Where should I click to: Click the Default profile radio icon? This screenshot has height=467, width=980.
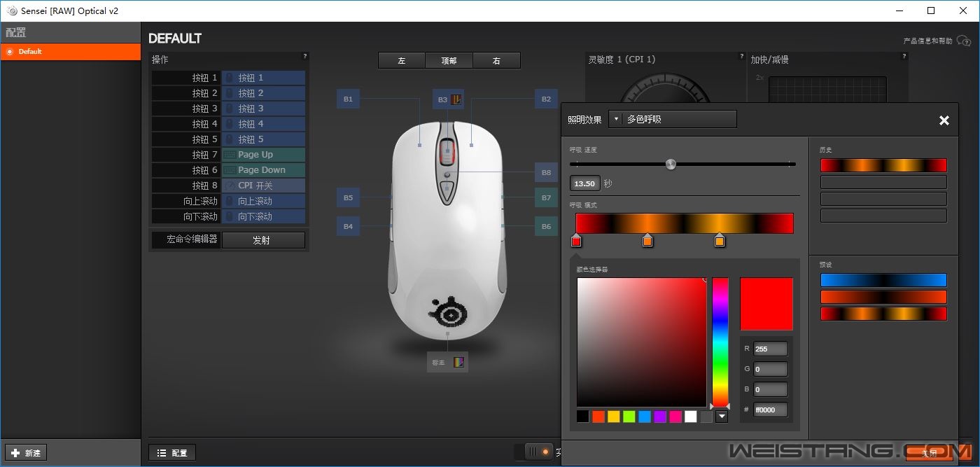point(10,52)
